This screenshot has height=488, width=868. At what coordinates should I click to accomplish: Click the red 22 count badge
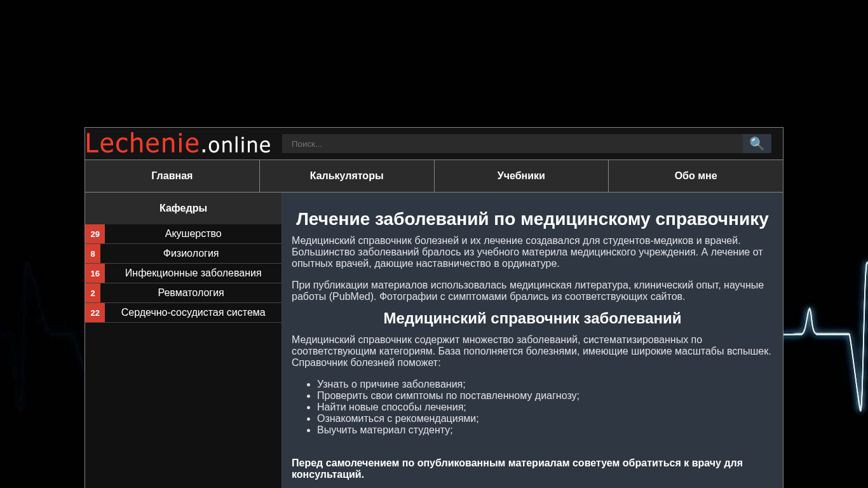click(95, 313)
